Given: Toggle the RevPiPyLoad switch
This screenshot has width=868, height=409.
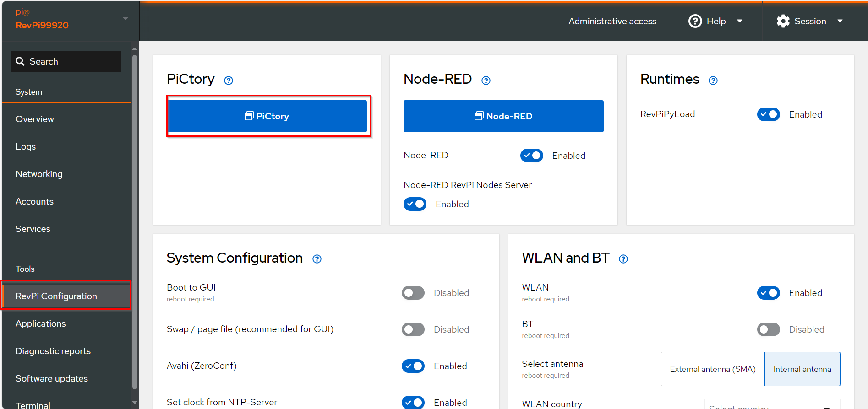Looking at the screenshot, I should click(x=769, y=114).
